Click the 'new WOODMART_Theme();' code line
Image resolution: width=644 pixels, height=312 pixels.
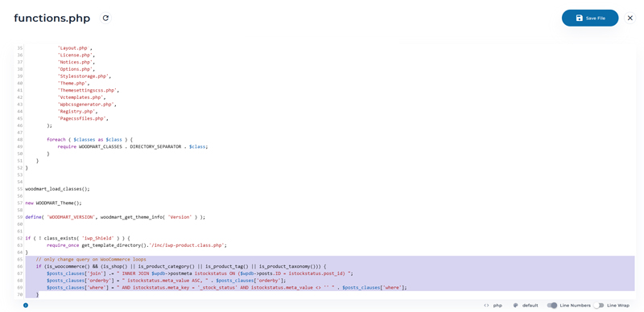click(x=54, y=203)
